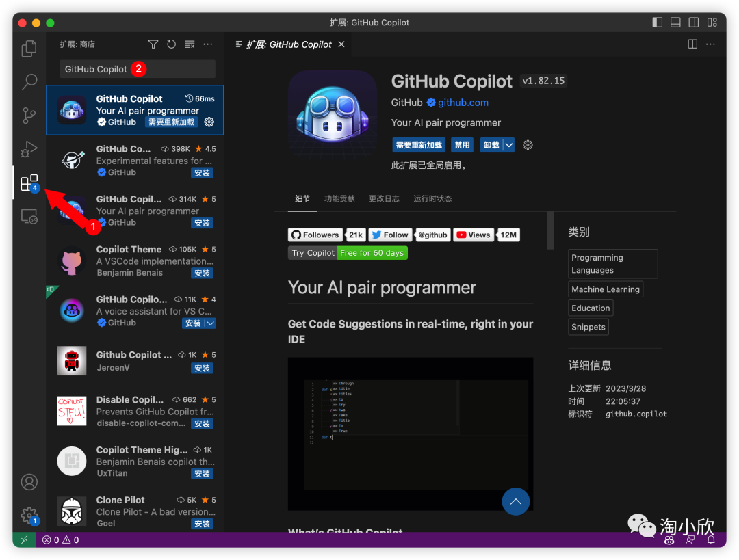Image resolution: width=739 pixels, height=560 pixels.
Task: Switch to the 功能贡献 tab
Action: click(x=339, y=199)
